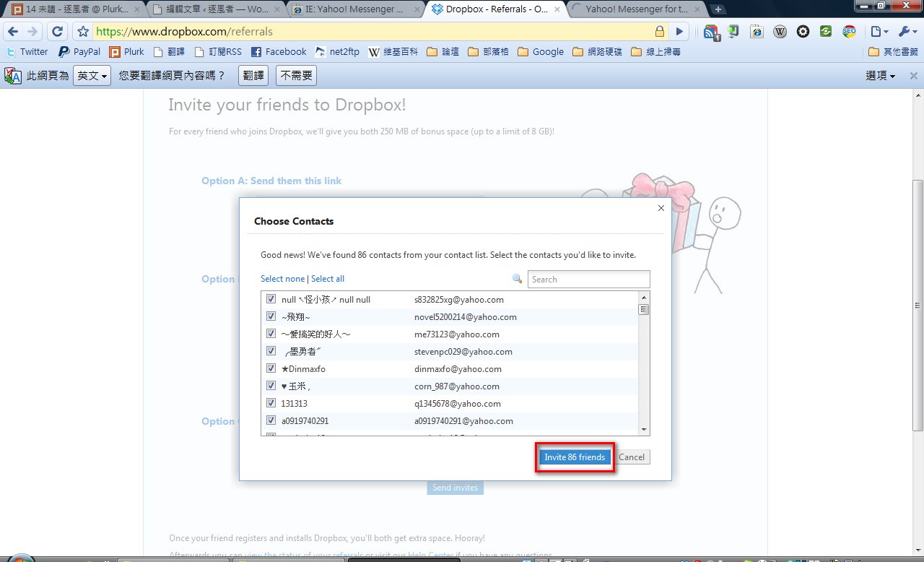
Task: Open the 訂閱RSS bookmark
Action: tap(218, 52)
